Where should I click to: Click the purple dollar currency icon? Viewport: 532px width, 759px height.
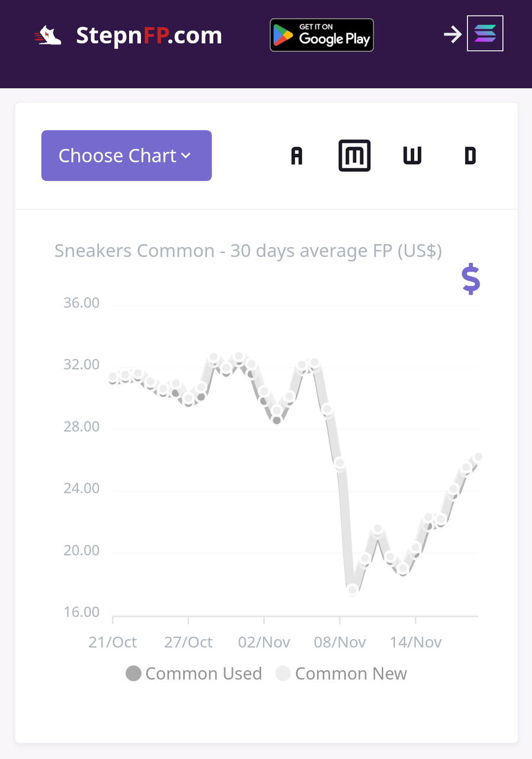[x=471, y=280]
